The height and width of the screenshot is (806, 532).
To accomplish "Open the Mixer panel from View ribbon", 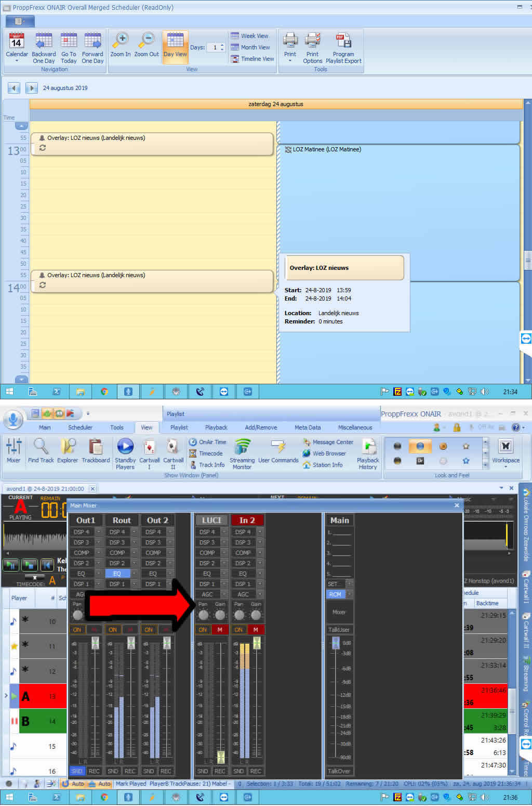I will pos(14,451).
